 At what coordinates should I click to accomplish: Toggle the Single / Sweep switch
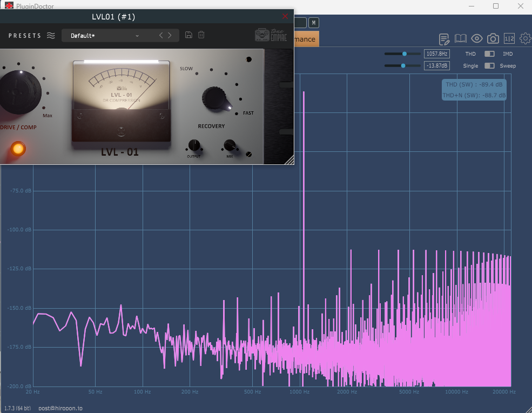point(489,65)
